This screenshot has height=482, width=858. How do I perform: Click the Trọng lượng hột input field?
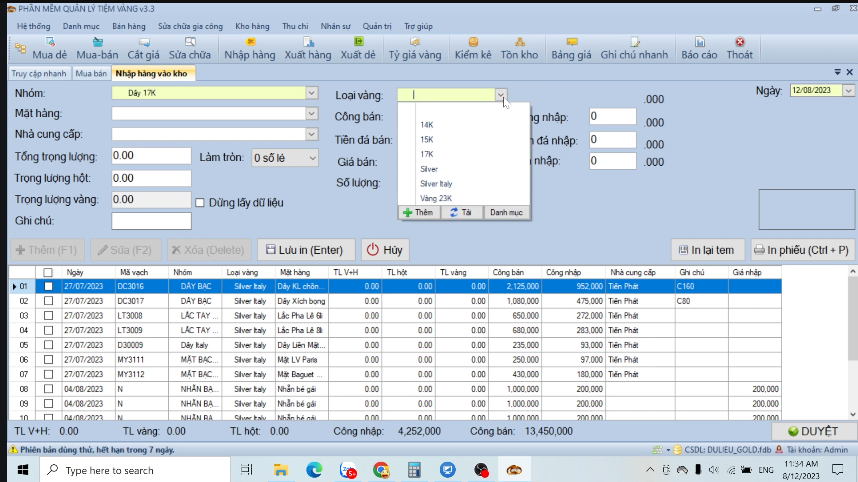click(152, 178)
